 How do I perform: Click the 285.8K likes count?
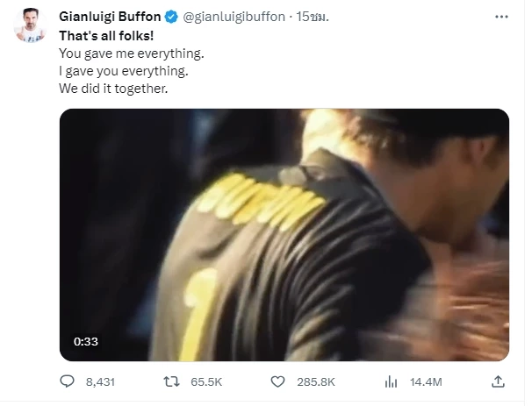click(316, 381)
